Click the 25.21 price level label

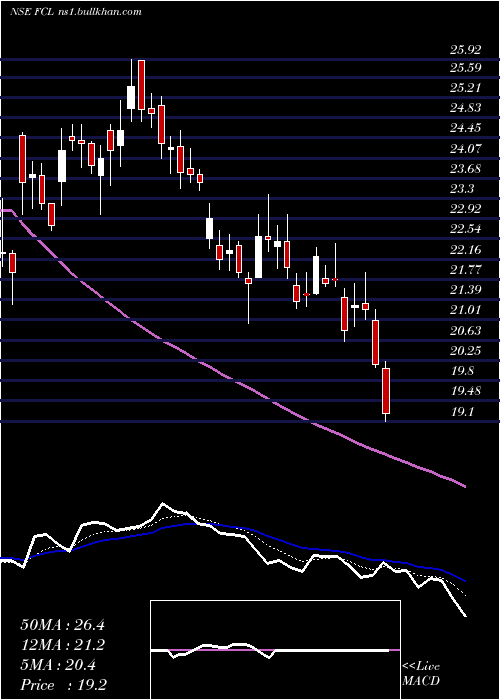465,88
